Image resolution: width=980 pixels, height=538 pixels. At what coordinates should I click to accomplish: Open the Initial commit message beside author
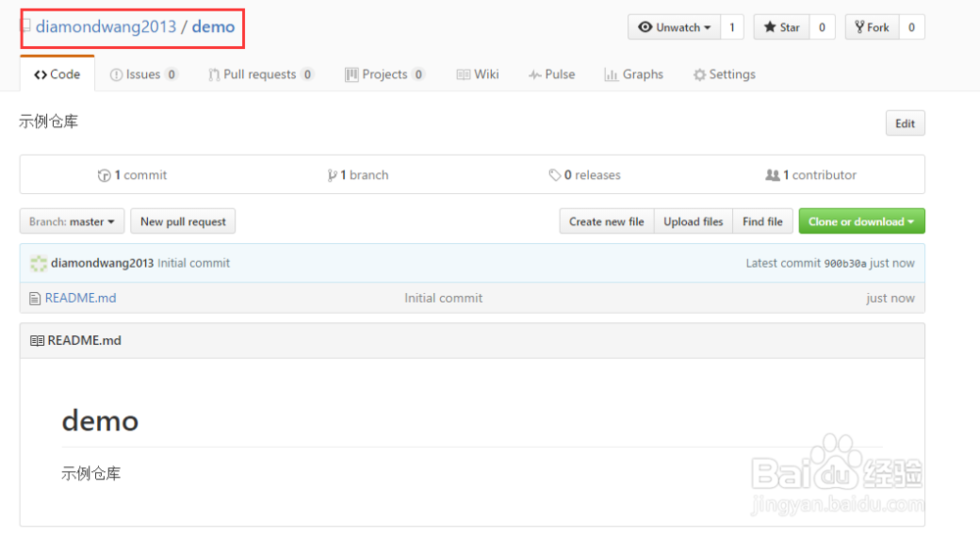pyautogui.click(x=194, y=263)
